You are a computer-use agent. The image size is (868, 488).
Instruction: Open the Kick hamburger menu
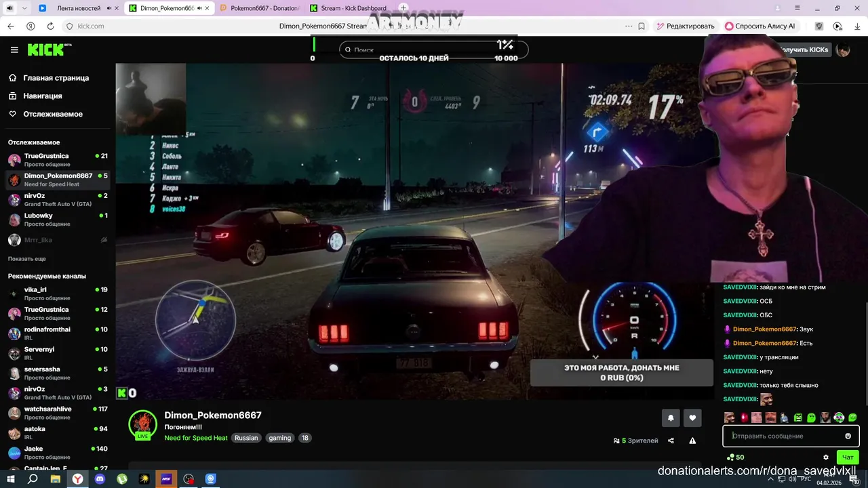(14, 49)
